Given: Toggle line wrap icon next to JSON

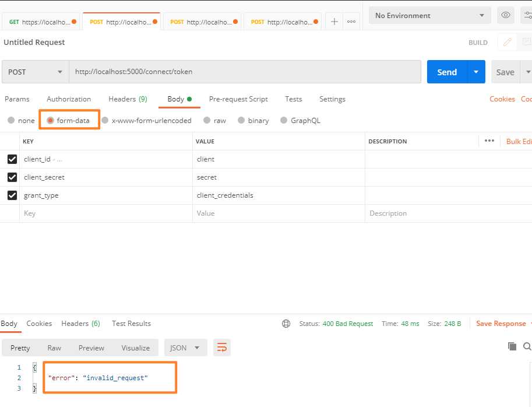Looking at the screenshot, I should [x=222, y=348].
